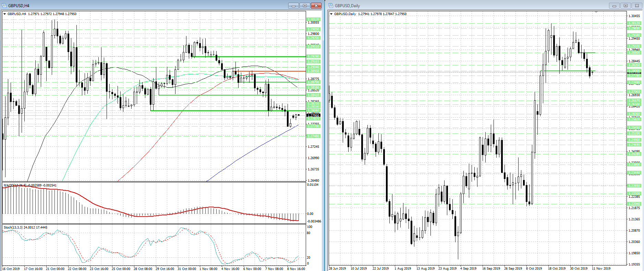This screenshot has width=644, height=271.
Task: Click the black current price label on H4 axis
Action: tap(313, 116)
